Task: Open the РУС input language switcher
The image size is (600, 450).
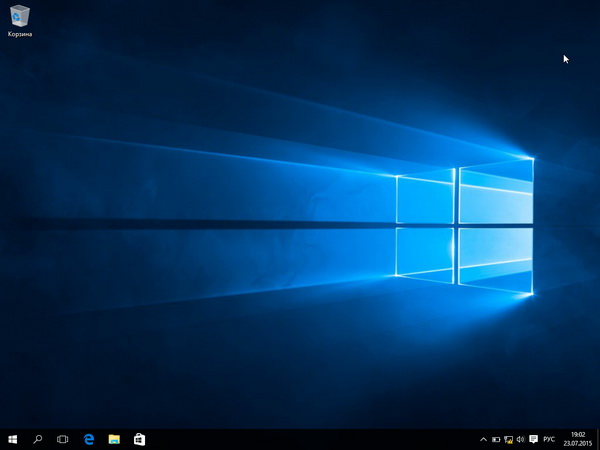Action: (x=550, y=439)
